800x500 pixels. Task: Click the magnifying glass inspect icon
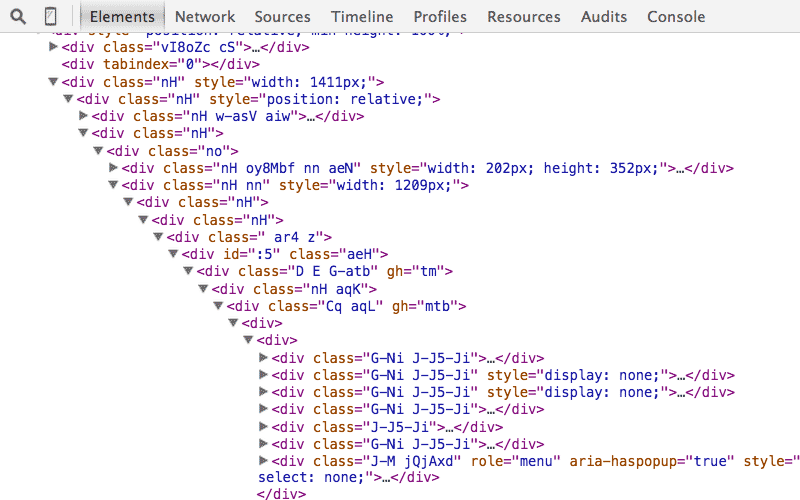pyautogui.click(x=17, y=16)
